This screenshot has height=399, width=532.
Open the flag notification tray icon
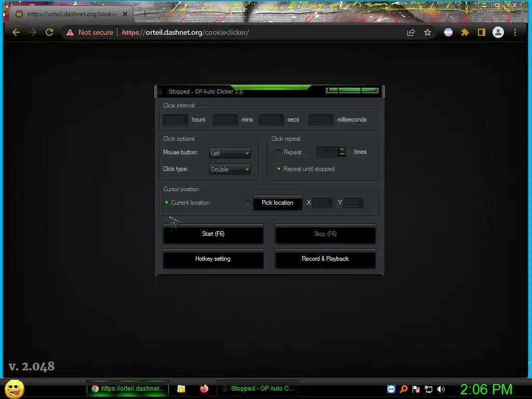(416, 389)
